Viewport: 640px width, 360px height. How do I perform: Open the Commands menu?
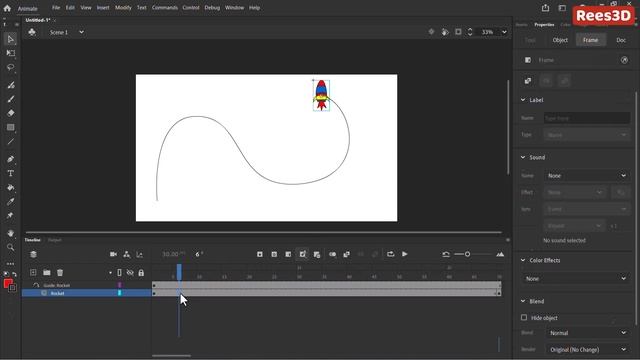coord(165,8)
